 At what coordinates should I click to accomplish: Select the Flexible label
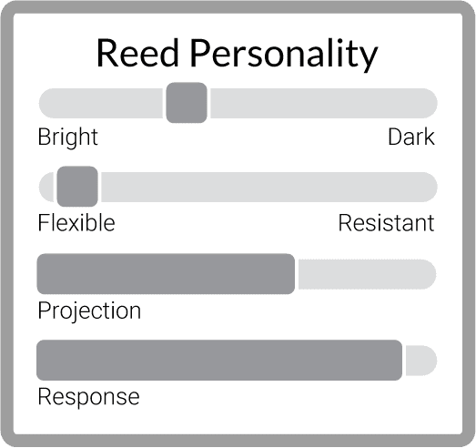[76, 223]
